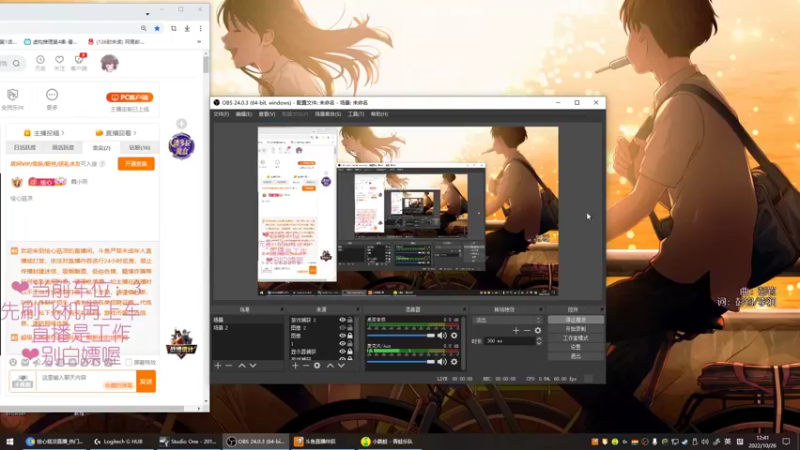Image resolution: width=800 pixels, height=450 pixels.
Task: Open OBS 编辑(E) menu
Action: click(243, 114)
